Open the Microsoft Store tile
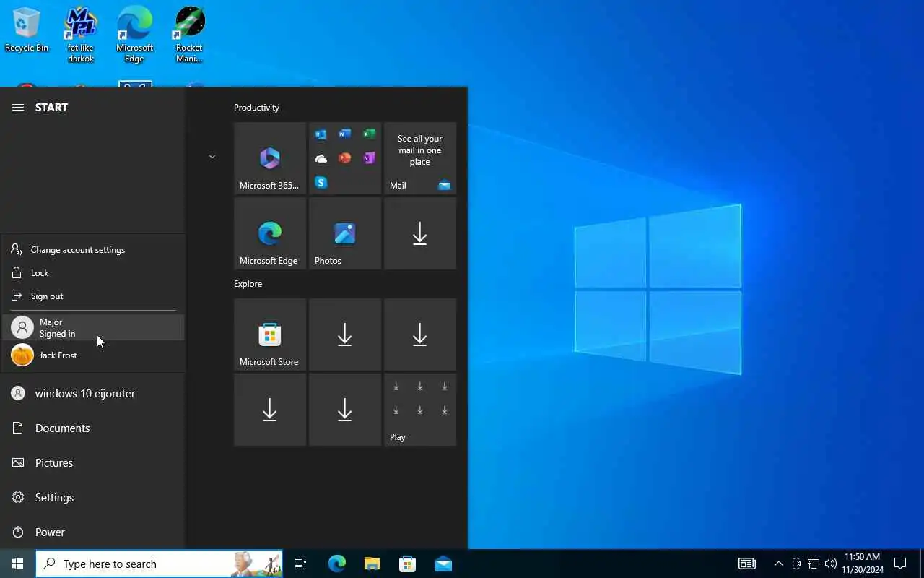The image size is (924, 578). [270, 335]
